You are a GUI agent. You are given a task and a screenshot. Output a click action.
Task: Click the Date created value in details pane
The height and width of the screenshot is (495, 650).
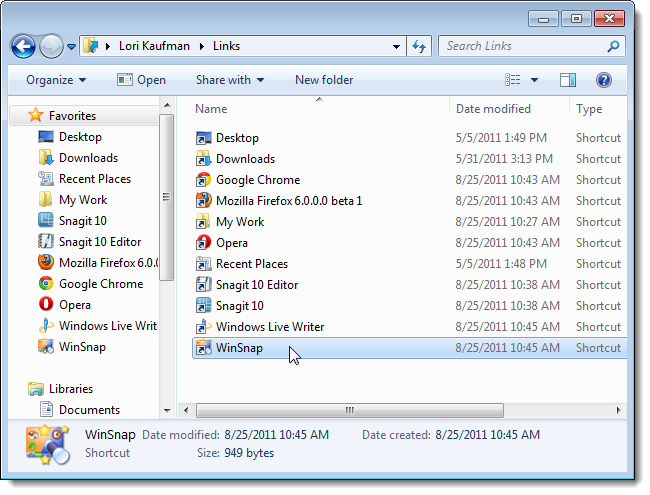[488, 435]
